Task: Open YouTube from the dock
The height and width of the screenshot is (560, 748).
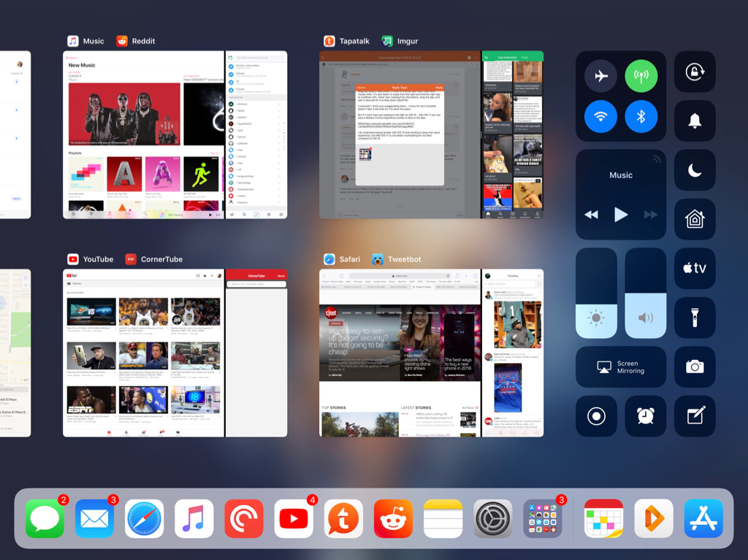Action: point(294,518)
